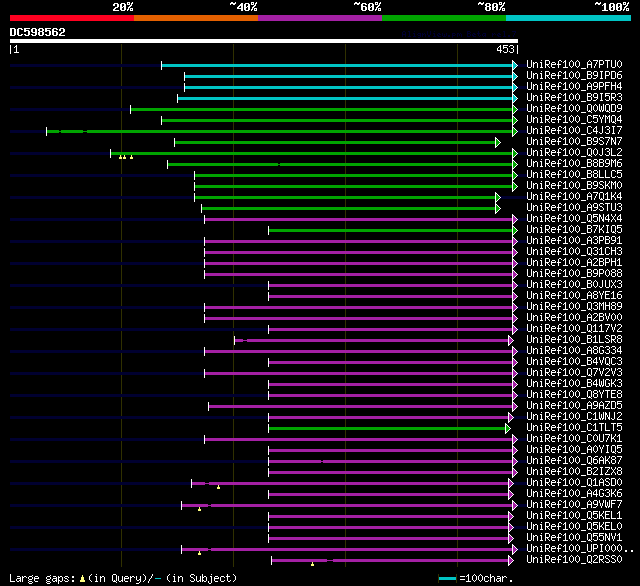Screen dimensions: 640x586
Task: Click the UniRef100_A9VWF7 label
Action: coord(574,505)
